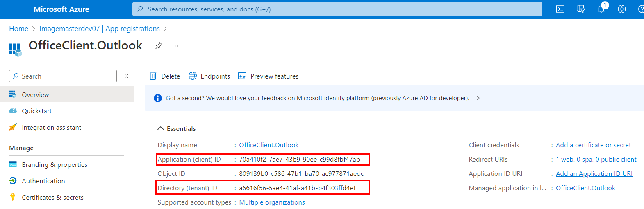
Task: Follow the feedback banner arrow
Action: click(x=476, y=98)
